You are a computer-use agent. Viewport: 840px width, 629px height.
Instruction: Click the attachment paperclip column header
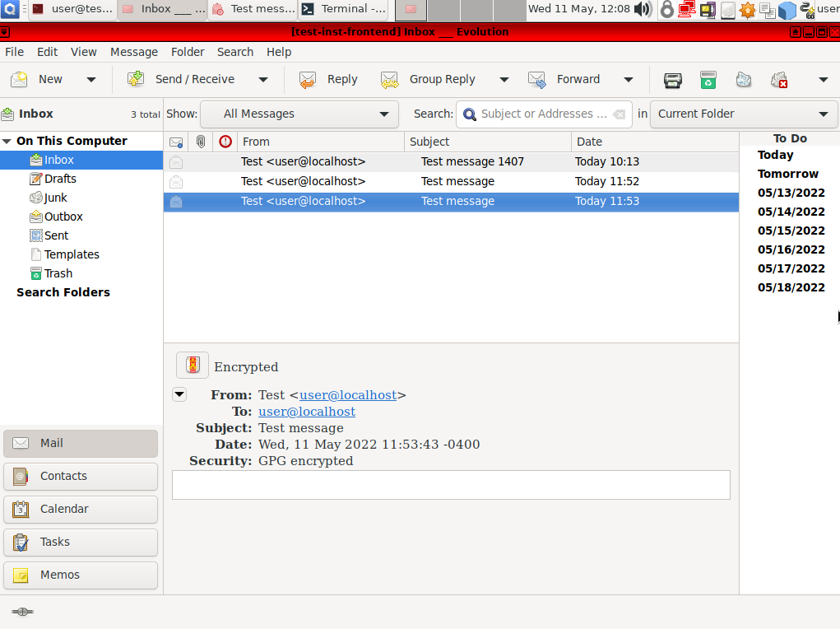tap(201, 142)
